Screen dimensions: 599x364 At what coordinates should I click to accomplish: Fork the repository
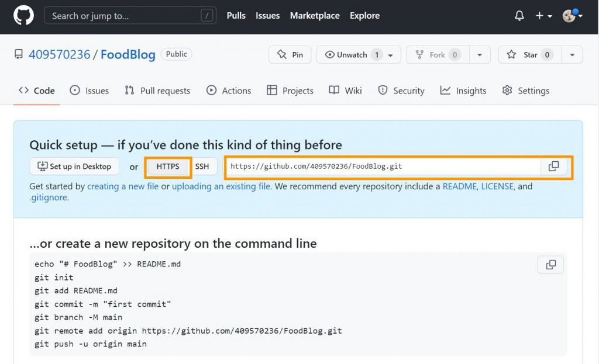[x=438, y=54]
